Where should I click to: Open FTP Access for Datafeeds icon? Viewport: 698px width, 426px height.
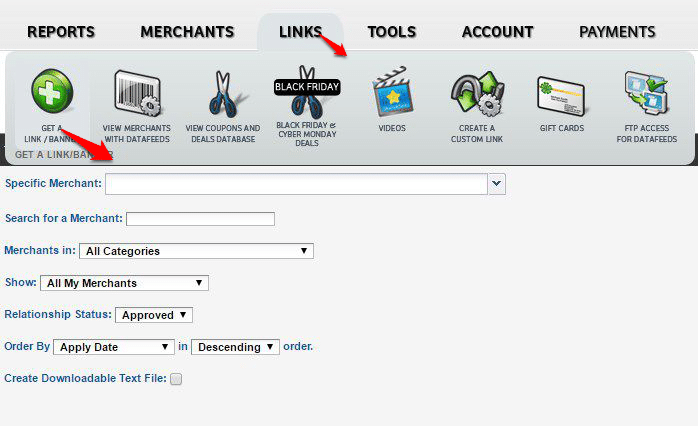tap(646, 93)
